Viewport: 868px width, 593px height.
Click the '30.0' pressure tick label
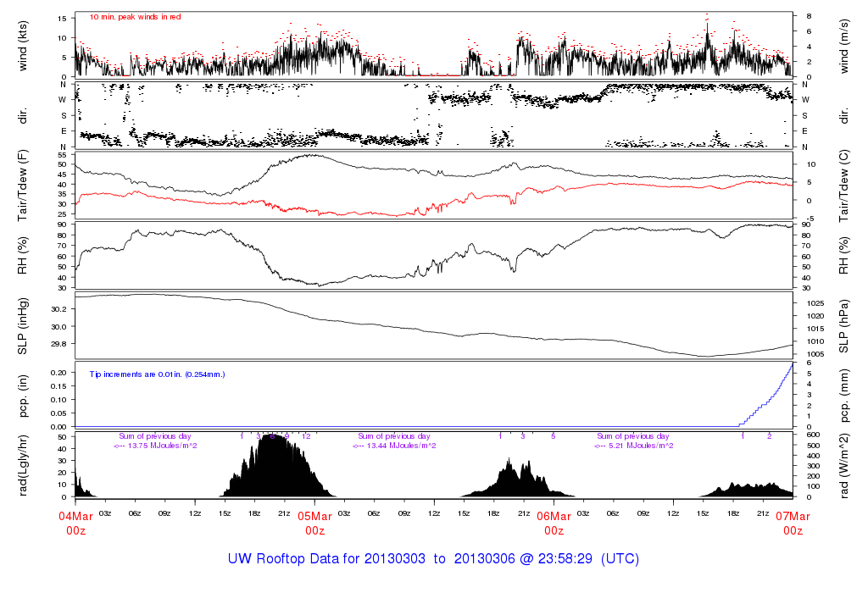(x=58, y=327)
